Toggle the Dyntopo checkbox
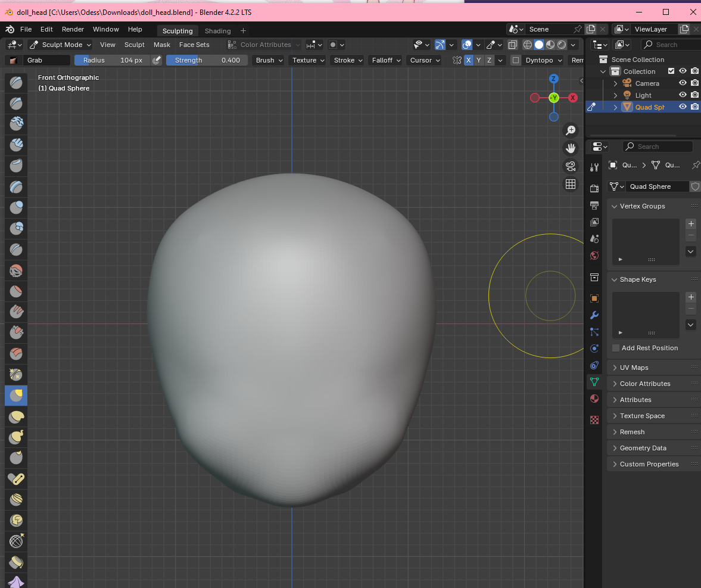 516,60
